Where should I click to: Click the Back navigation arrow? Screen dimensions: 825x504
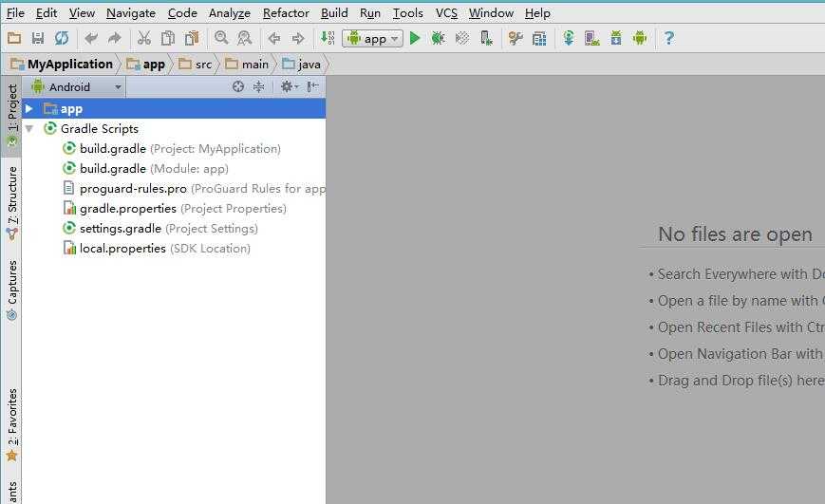[x=274, y=38]
